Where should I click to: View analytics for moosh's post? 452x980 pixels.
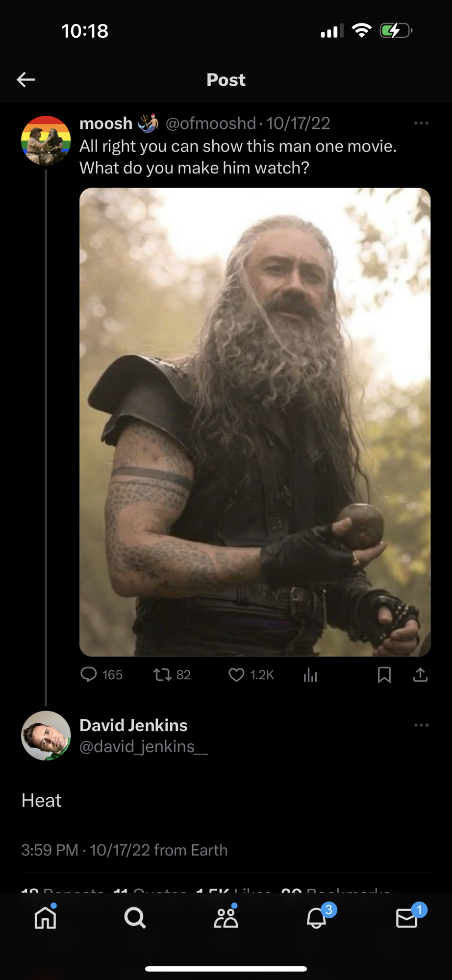tap(310, 675)
